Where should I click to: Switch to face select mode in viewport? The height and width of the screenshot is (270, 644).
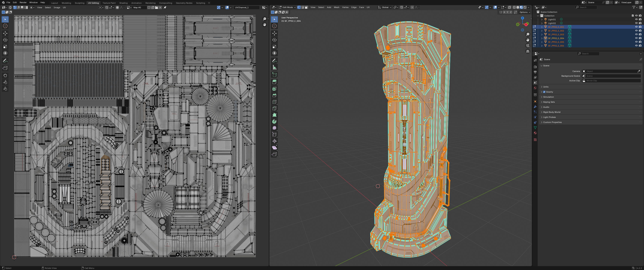pyautogui.click(x=306, y=7)
